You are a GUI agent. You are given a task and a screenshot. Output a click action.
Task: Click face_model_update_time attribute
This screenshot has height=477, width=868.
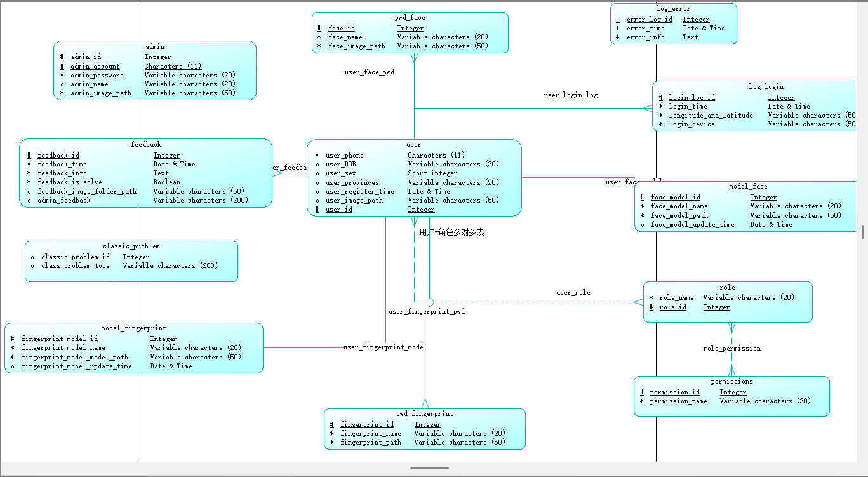(693, 224)
